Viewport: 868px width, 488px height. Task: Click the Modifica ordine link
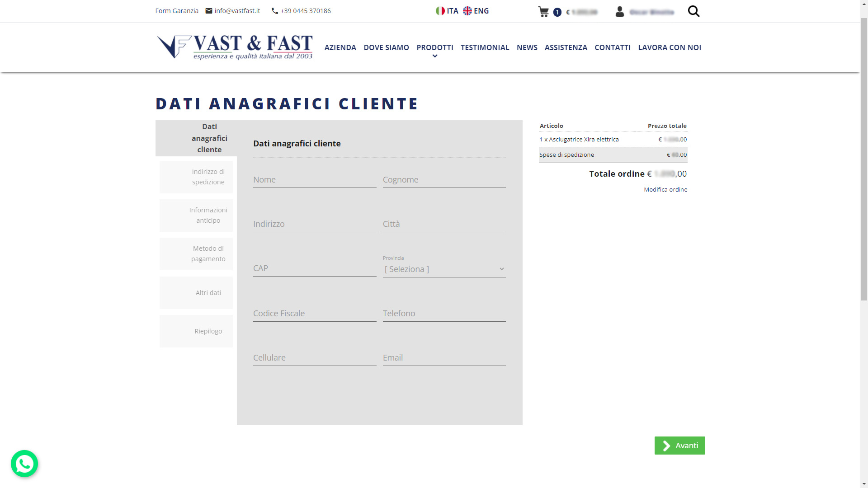(x=665, y=189)
